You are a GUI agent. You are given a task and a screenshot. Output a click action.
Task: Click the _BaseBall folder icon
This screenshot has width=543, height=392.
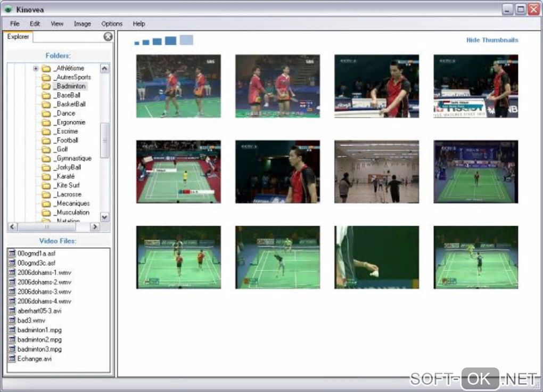[x=46, y=95]
